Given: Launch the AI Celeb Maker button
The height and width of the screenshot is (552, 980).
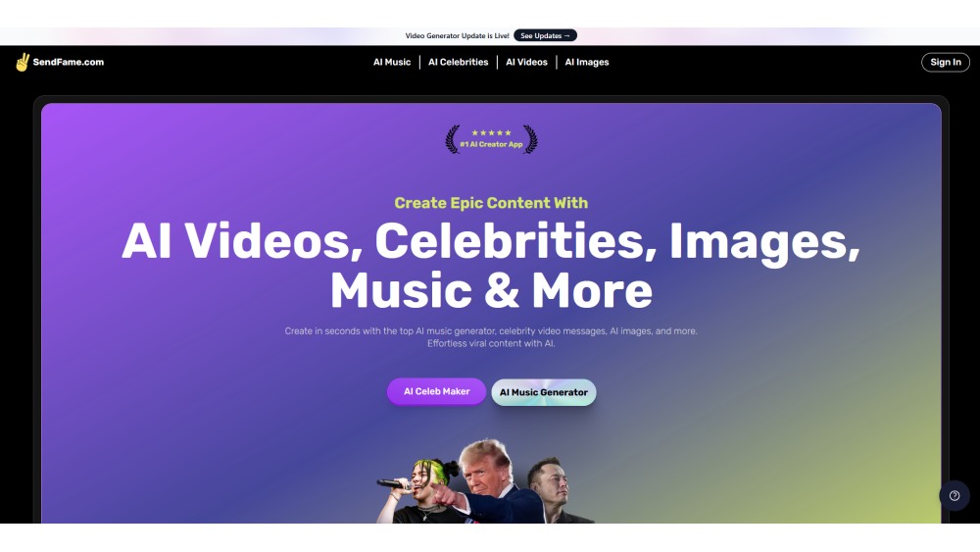Looking at the screenshot, I should point(436,391).
